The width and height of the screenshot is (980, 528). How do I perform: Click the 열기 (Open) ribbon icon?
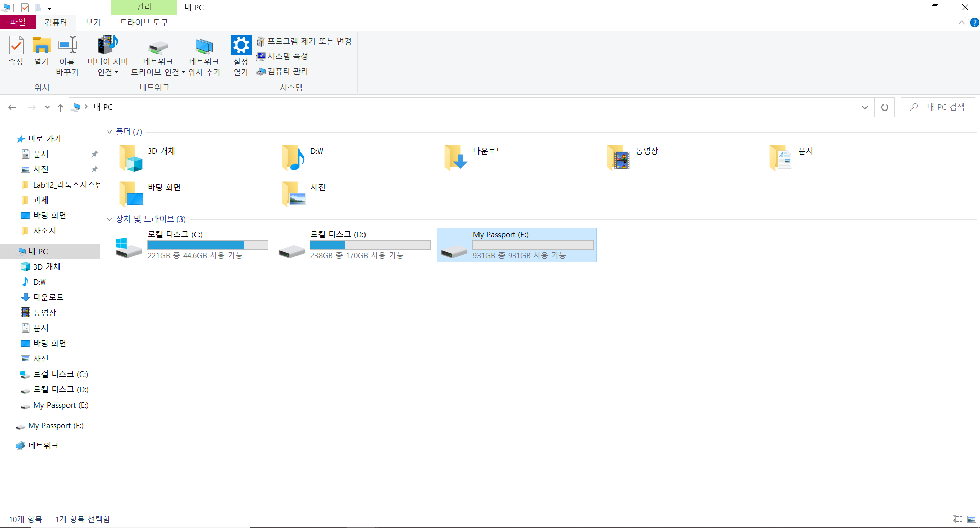(41, 51)
